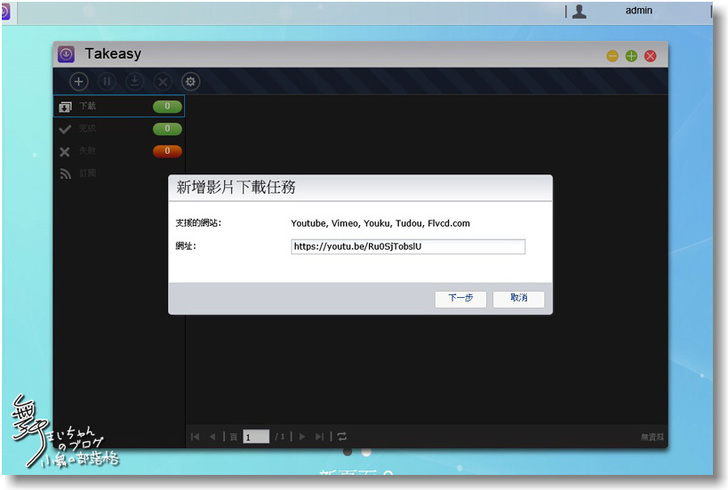728x490 pixels.
Task: Click the orange failed count badge
Action: [167, 151]
